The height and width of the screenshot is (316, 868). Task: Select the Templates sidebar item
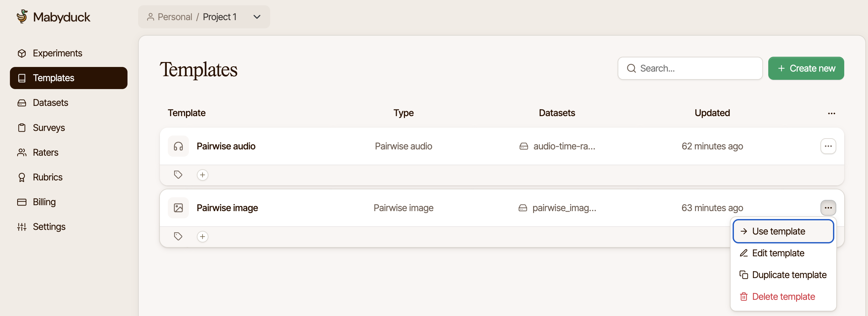tap(68, 78)
